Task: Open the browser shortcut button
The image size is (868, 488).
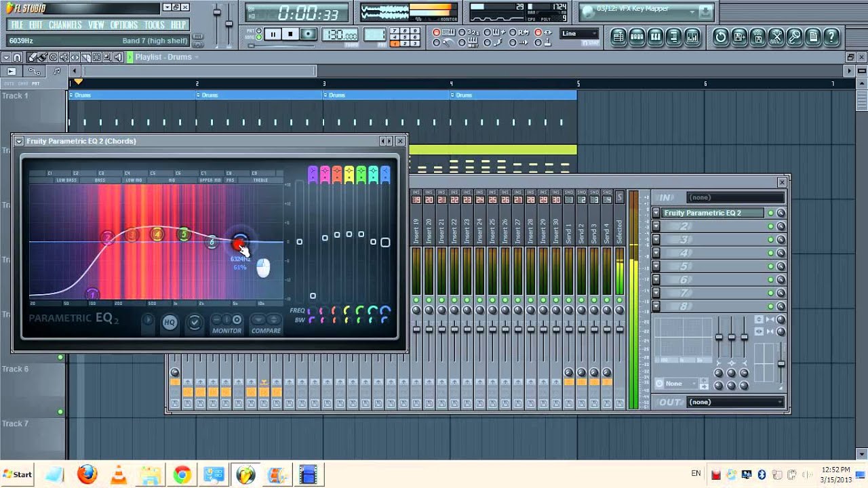Action: [673, 37]
